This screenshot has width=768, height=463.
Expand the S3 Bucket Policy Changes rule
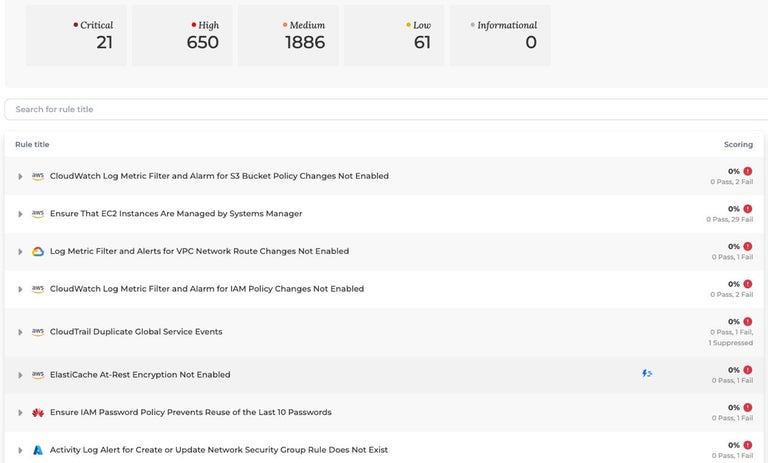point(20,176)
